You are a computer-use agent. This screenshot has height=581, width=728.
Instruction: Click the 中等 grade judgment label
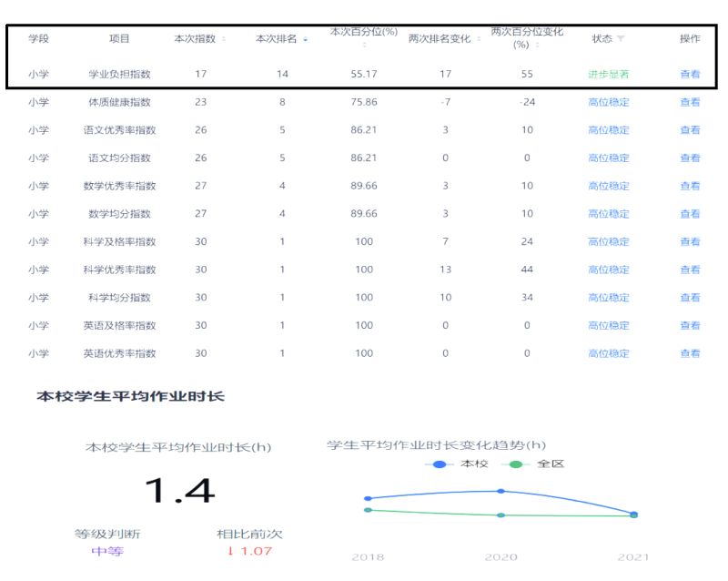tap(107, 551)
